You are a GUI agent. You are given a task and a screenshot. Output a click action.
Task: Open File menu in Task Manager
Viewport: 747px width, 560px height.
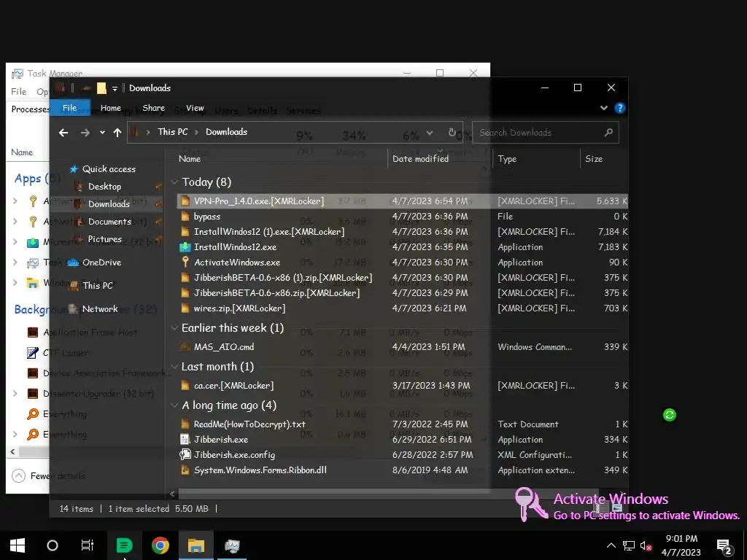click(18, 91)
